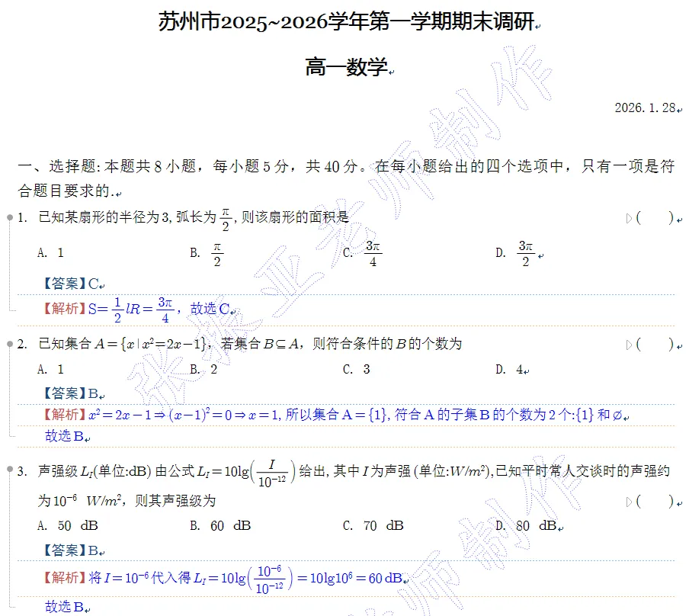Viewport: 689px width, 616px height.
Task: Click the subtitle 高一数学
Action: tap(347, 67)
